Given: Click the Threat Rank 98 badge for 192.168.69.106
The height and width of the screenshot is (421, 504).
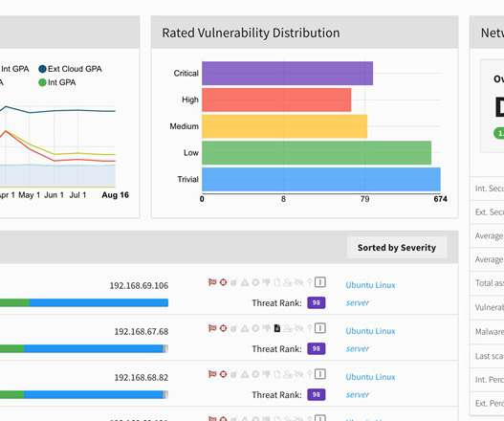Looking at the screenshot, I should coord(317,302).
